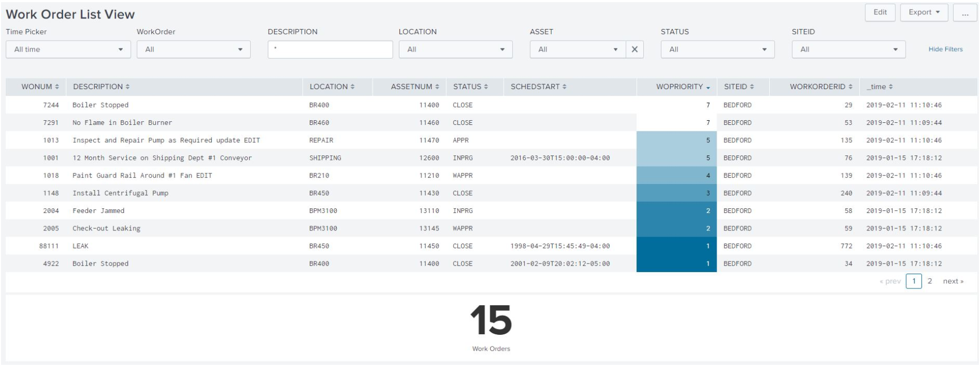The width and height of the screenshot is (980, 368).
Task: Sort table by SCHEDSTART column header
Action: [x=538, y=86]
